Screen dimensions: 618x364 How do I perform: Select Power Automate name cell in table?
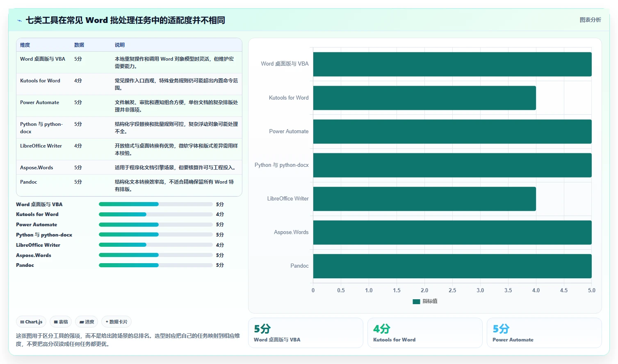(39, 102)
